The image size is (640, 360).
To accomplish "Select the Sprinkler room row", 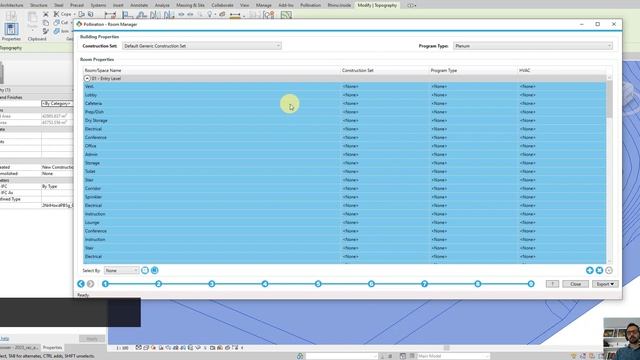I will (x=344, y=197).
